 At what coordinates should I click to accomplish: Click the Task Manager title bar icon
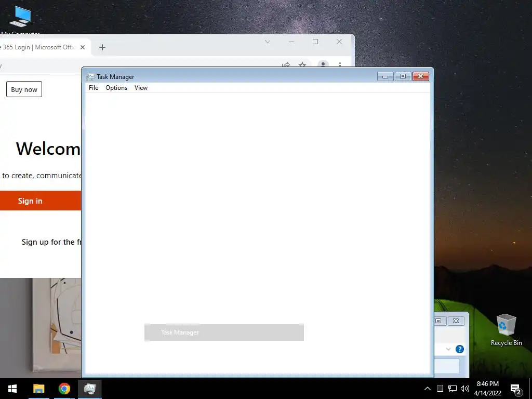pyautogui.click(x=90, y=77)
